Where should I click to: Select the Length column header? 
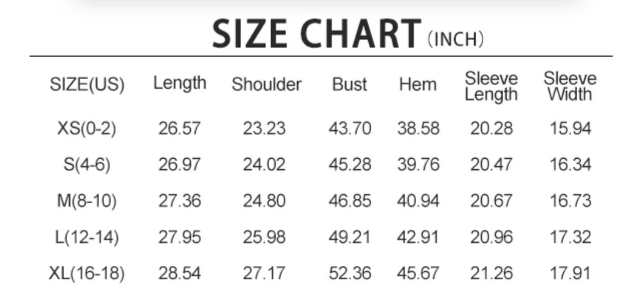point(179,85)
